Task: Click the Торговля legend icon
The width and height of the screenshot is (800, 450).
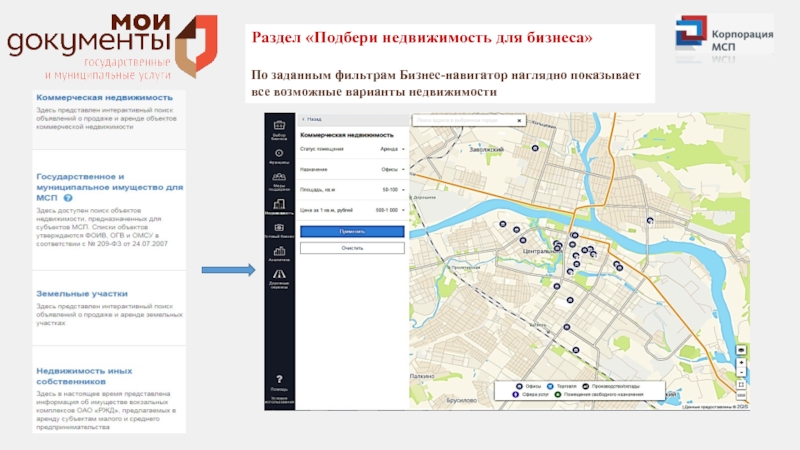Action: 550,386
